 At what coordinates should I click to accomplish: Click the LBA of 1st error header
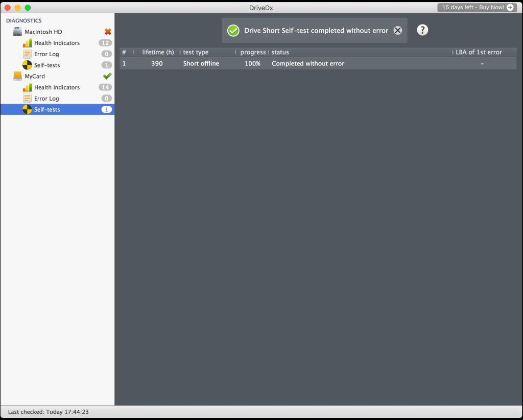479,52
